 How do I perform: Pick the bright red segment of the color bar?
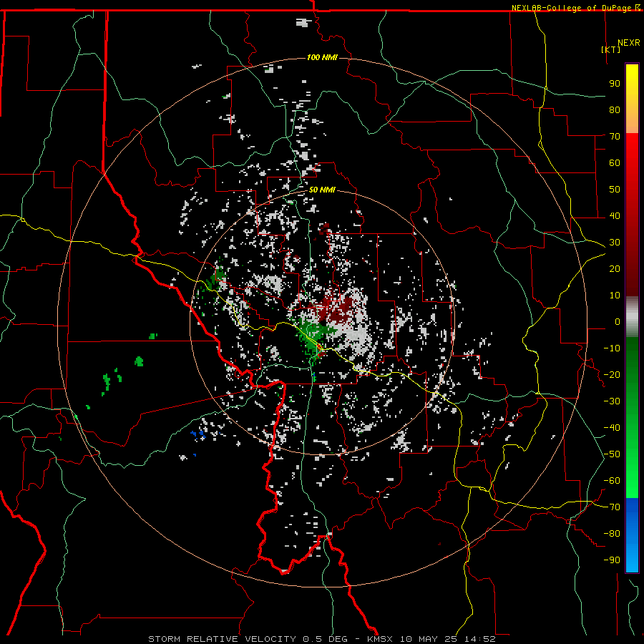(x=632, y=150)
